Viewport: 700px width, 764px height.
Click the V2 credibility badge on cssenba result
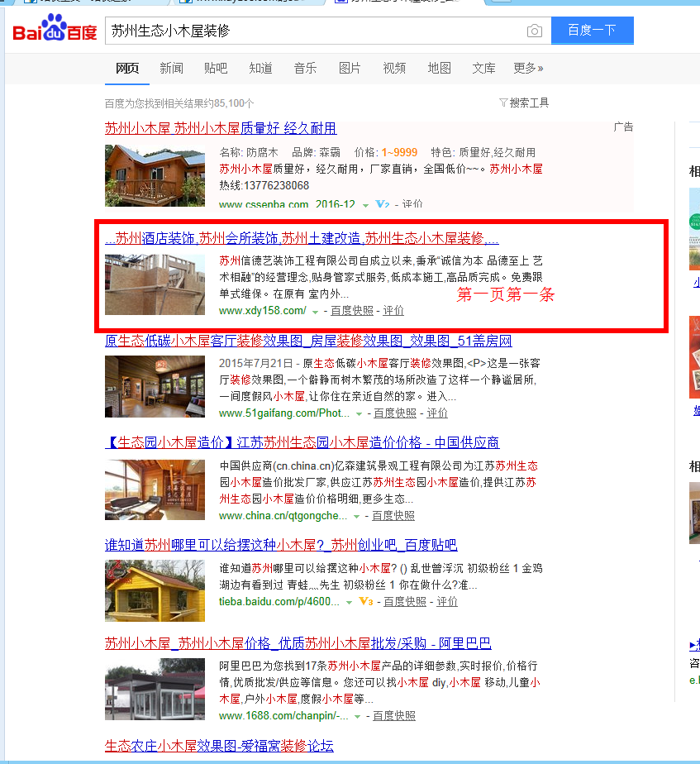383,205
